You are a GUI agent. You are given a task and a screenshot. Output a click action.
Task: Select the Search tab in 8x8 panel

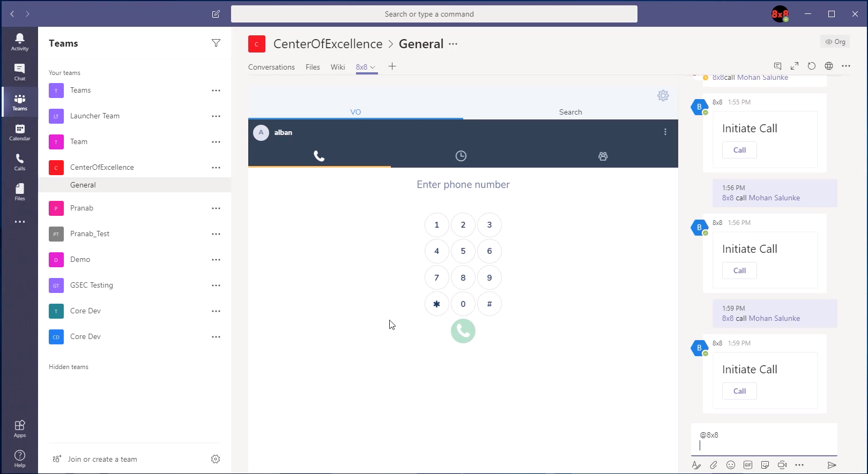pos(570,112)
